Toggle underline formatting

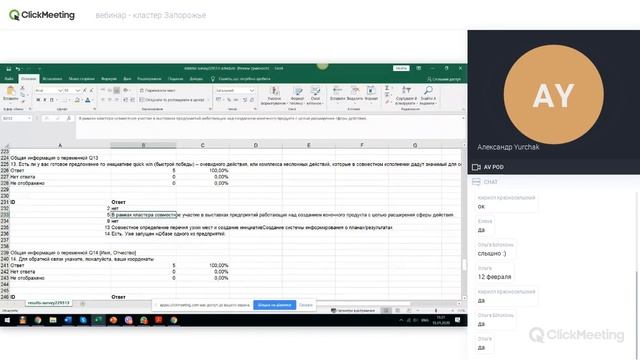point(51,100)
